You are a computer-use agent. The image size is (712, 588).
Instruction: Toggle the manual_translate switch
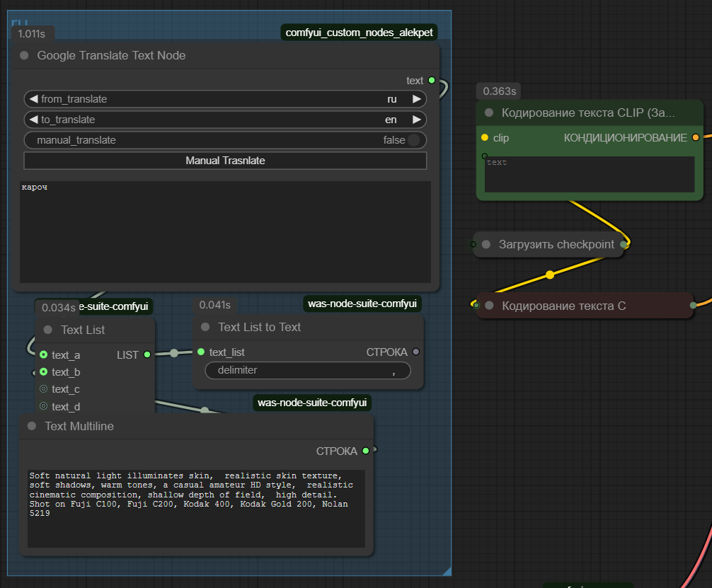pyautogui.click(x=413, y=140)
